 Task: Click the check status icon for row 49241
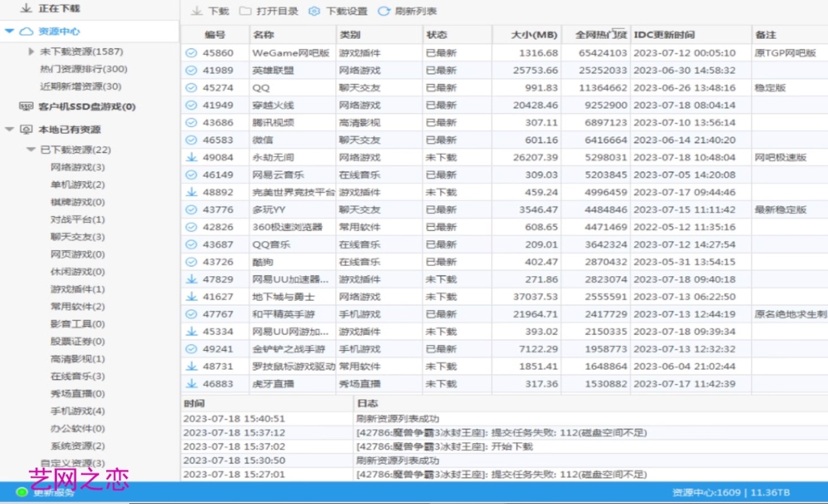[x=192, y=349]
